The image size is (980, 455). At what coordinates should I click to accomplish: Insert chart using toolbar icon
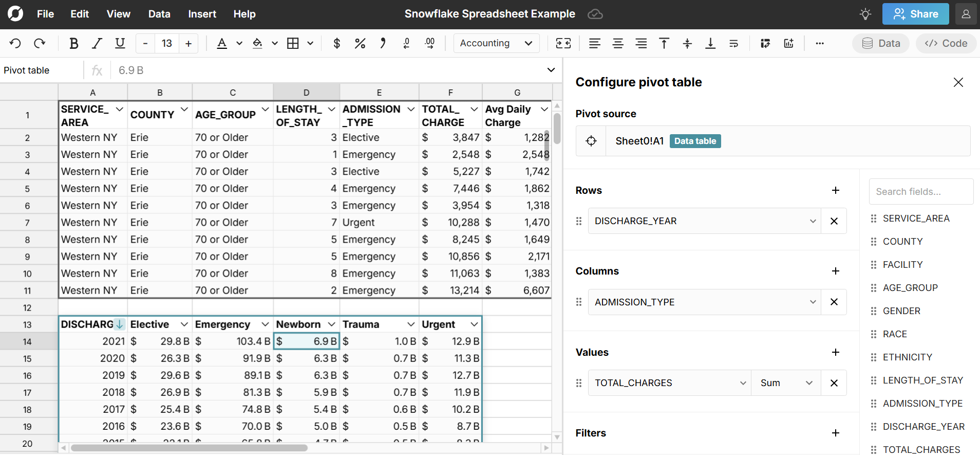point(788,44)
